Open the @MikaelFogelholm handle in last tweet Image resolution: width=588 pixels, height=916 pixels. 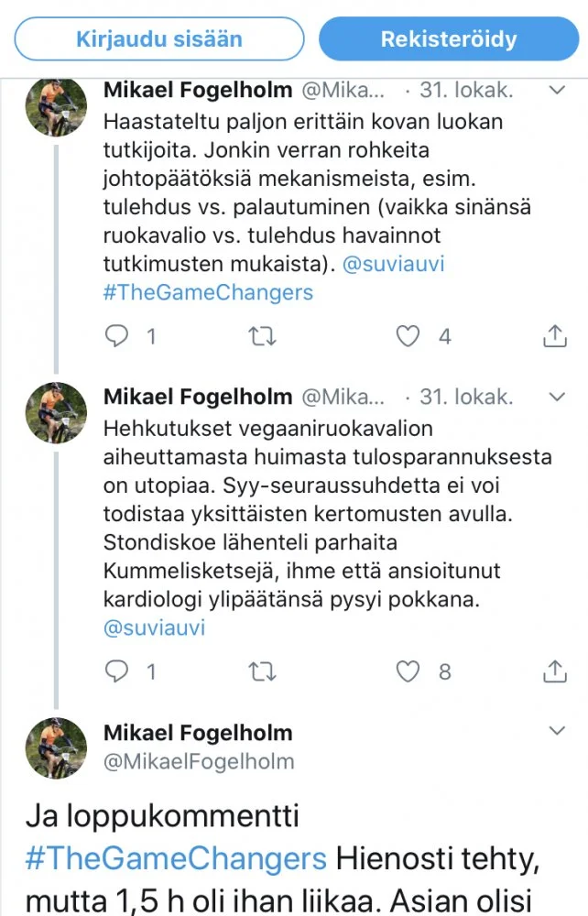(199, 761)
